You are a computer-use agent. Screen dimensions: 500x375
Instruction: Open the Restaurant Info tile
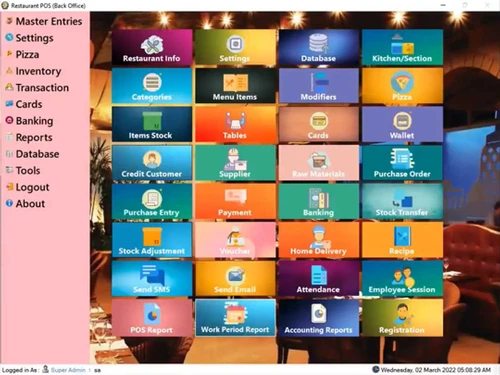[x=152, y=47]
